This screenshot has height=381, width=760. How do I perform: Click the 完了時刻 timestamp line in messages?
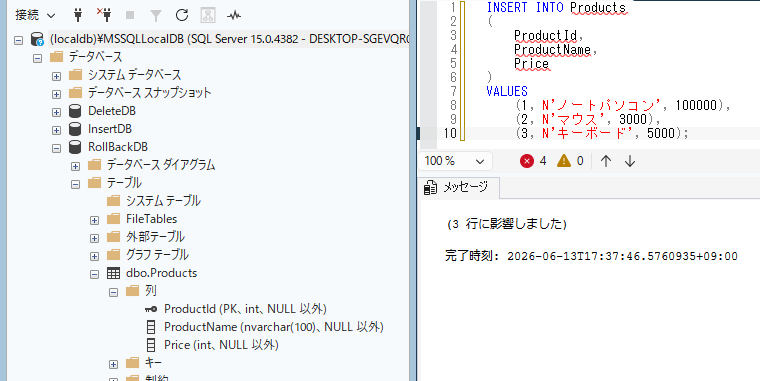coord(591,256)
